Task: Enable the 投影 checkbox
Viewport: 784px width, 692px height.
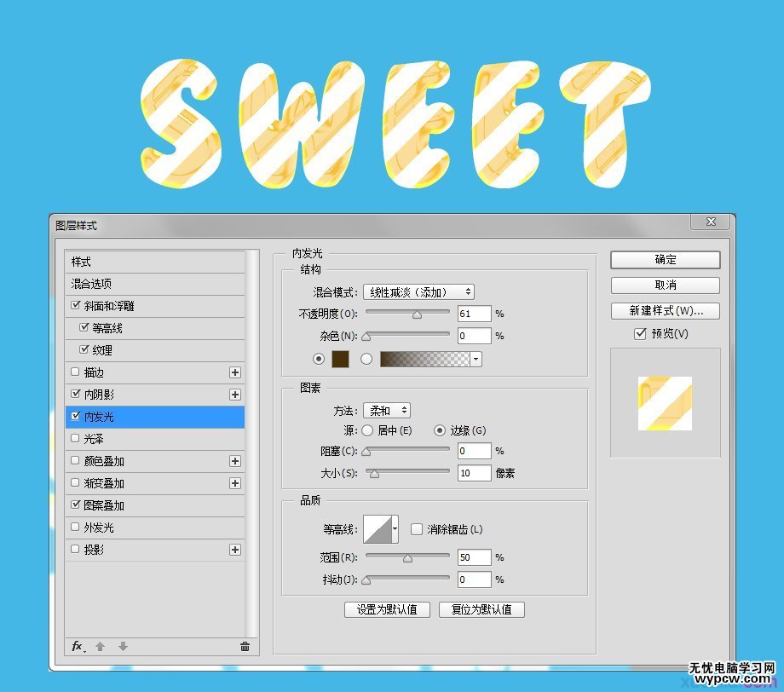Action: coord(75,549)
